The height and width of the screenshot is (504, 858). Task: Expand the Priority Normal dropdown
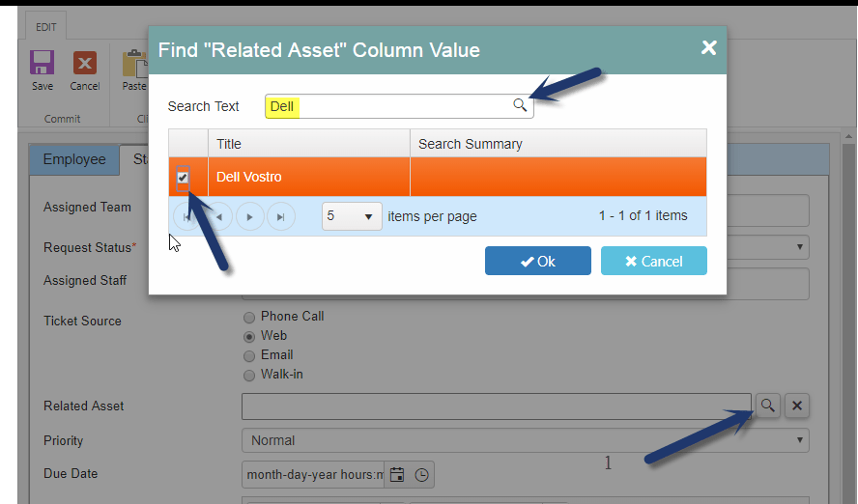click(x=526, y=440)
